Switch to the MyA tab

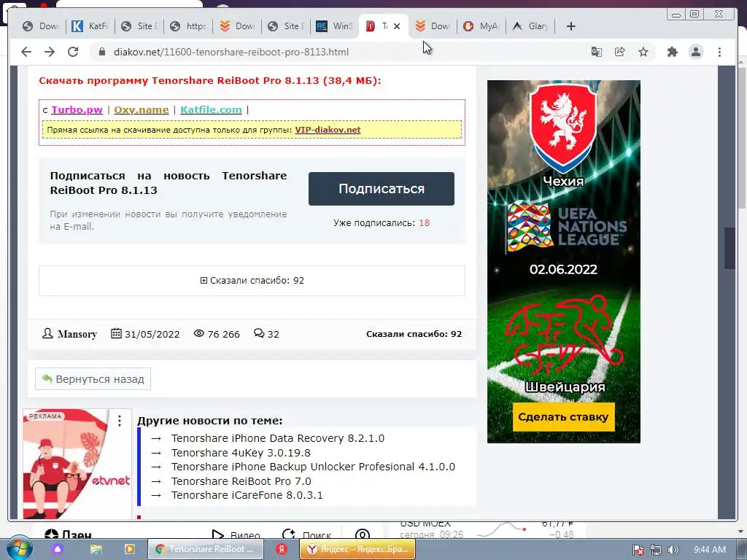tap(481, 26)
